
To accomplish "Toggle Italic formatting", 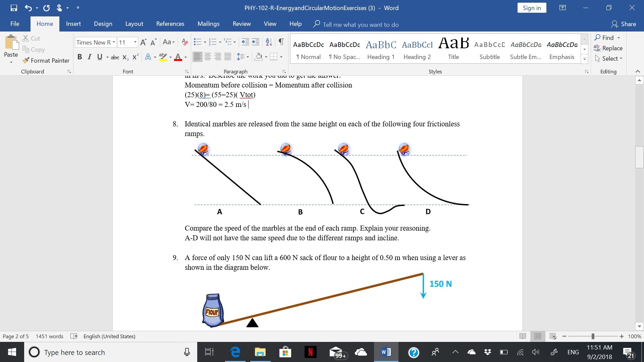I will (89, 57).
